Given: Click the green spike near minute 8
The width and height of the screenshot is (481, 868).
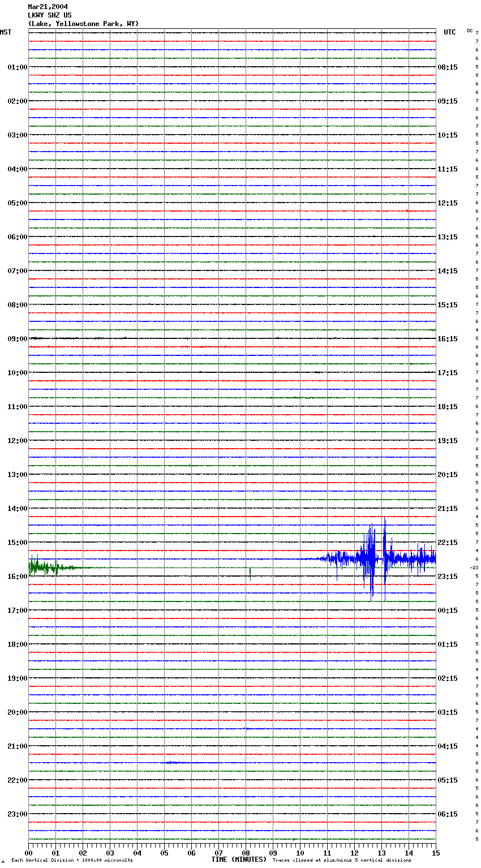Looking at the screenshot, I should pyautogui.click(x=250, y=574).
